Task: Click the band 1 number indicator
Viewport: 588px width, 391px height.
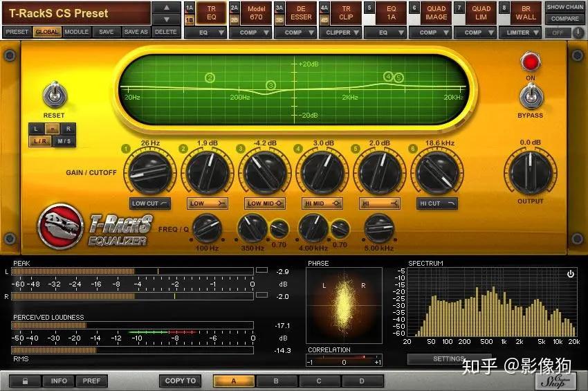Action: pos(126,149)
